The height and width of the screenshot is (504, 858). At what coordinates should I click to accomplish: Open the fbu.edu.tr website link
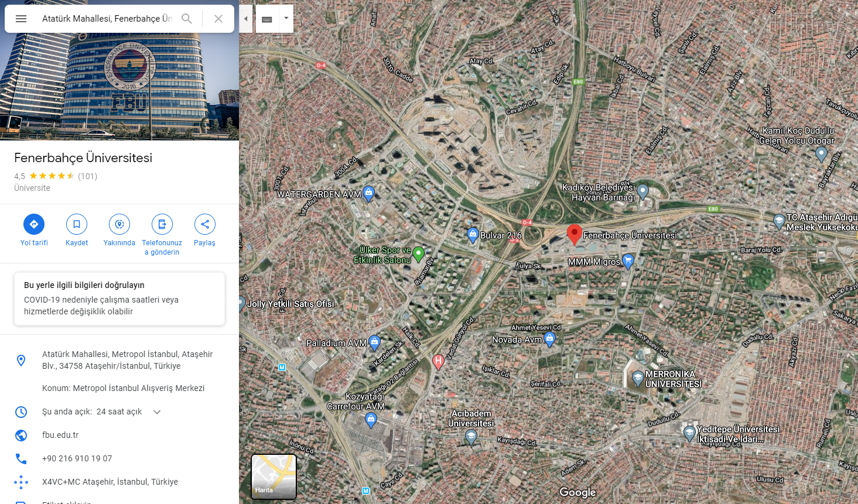pyautogui.click(x=60, y=435)
